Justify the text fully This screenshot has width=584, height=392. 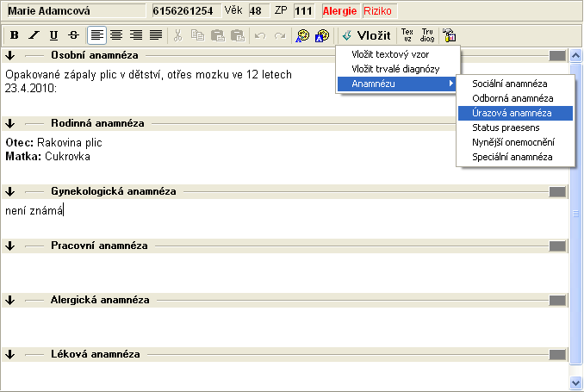tap(155, 35)
